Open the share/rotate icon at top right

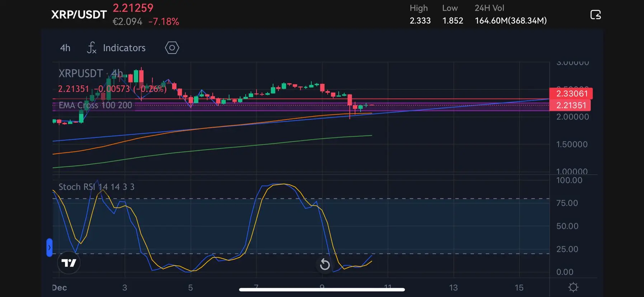tap(596, 15)
